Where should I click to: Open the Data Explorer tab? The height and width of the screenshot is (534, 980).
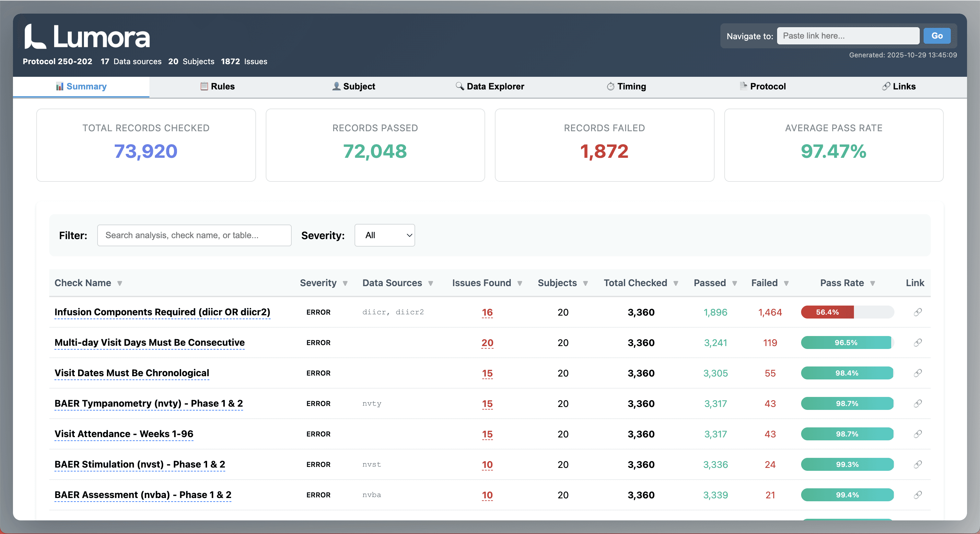tap(490, 87)
